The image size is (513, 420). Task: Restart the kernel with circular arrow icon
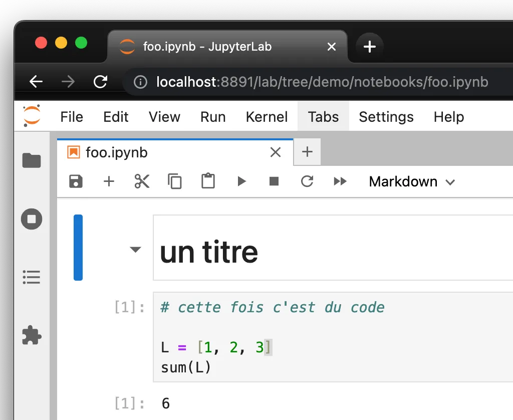[307, 181]
